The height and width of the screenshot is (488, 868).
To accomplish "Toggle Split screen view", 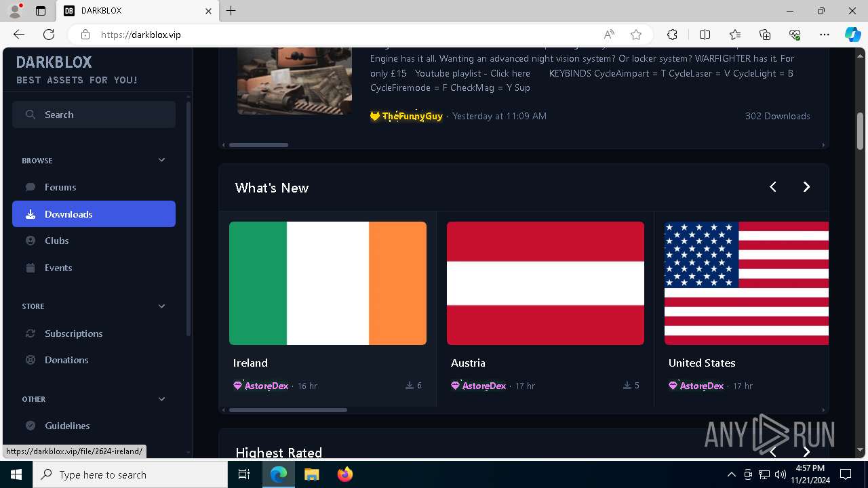I will point(705,35).
